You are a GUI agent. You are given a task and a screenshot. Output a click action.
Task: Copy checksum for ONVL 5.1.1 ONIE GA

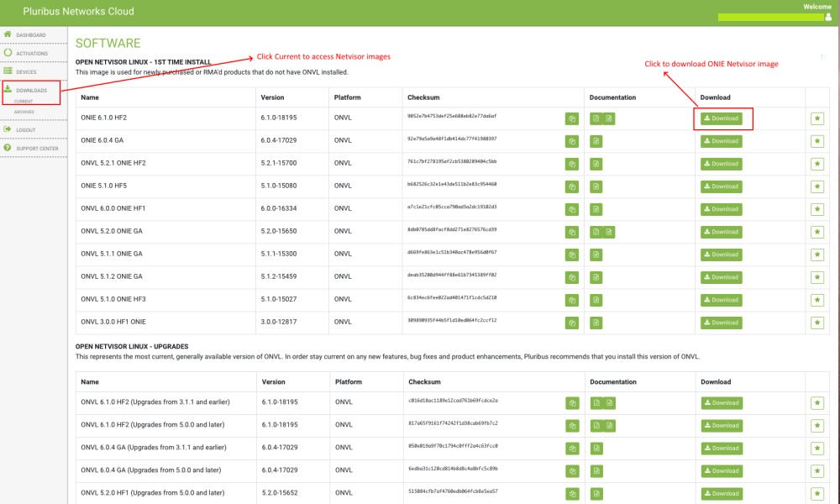571,255
